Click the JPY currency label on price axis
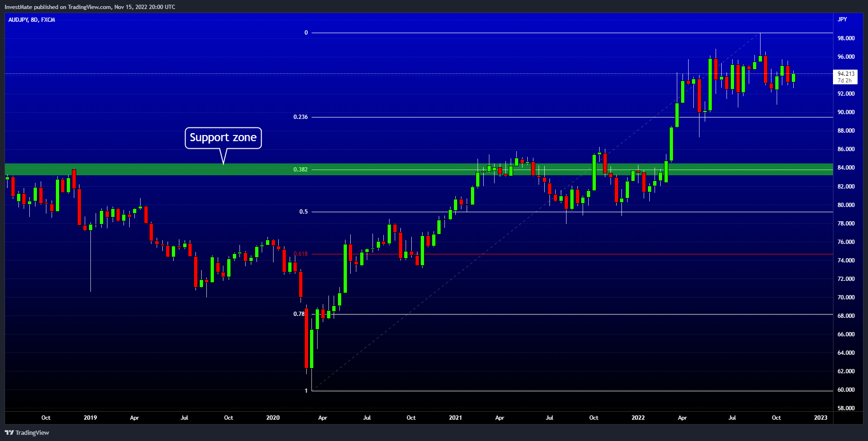The height and width of the screenshot is (441, 868). click(842, 19)
